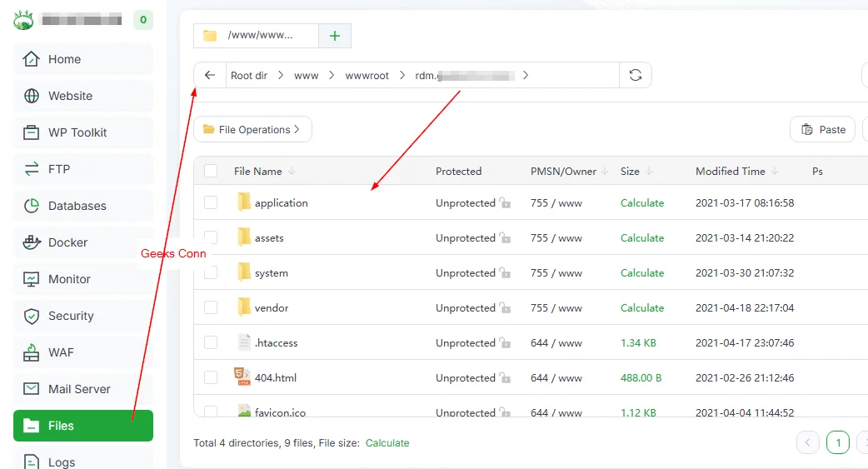
Task: Click the favicon.ico image file icon
Action: click(244, 411)
